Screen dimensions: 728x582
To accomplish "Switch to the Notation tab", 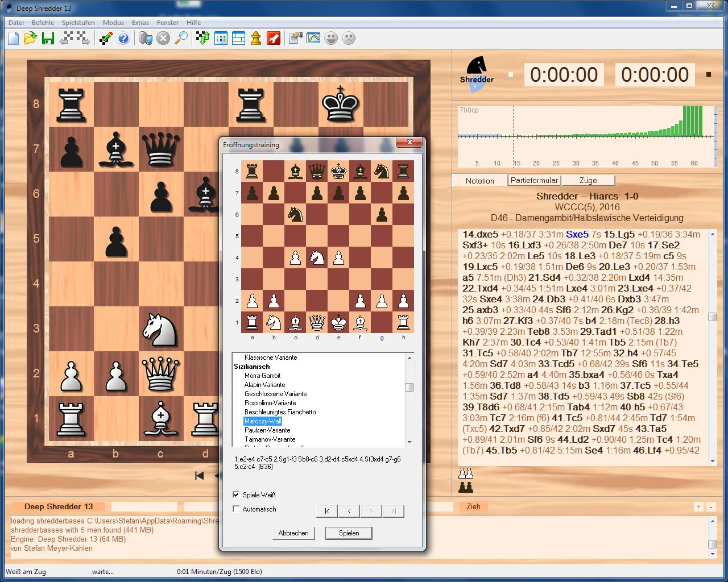I will pos(480,181).
